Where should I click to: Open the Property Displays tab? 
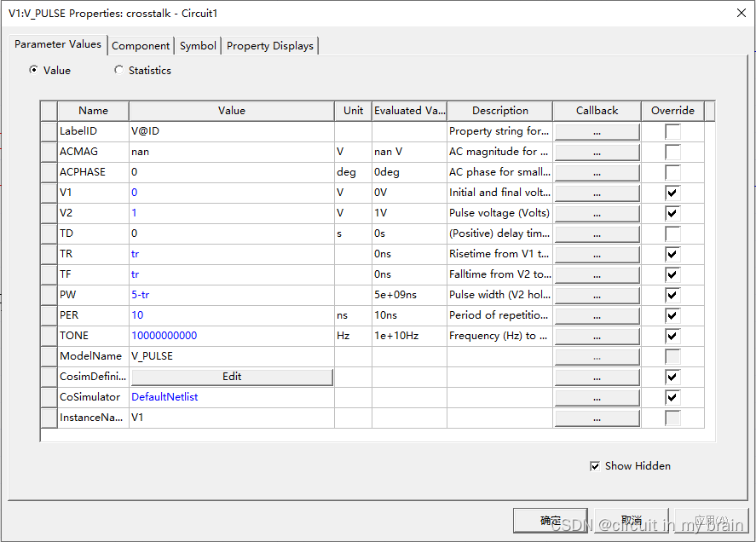270,46
